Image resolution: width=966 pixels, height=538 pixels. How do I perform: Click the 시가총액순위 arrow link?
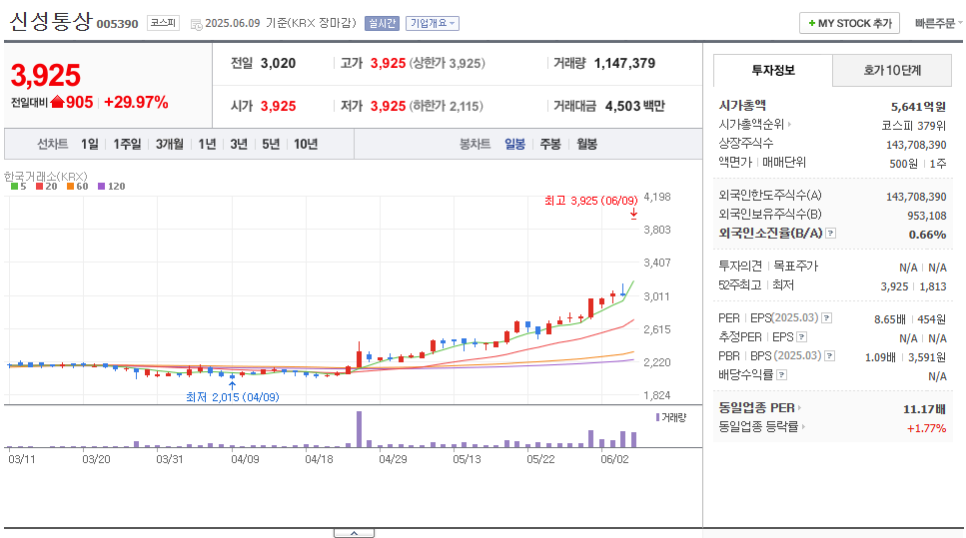(755, 124)
